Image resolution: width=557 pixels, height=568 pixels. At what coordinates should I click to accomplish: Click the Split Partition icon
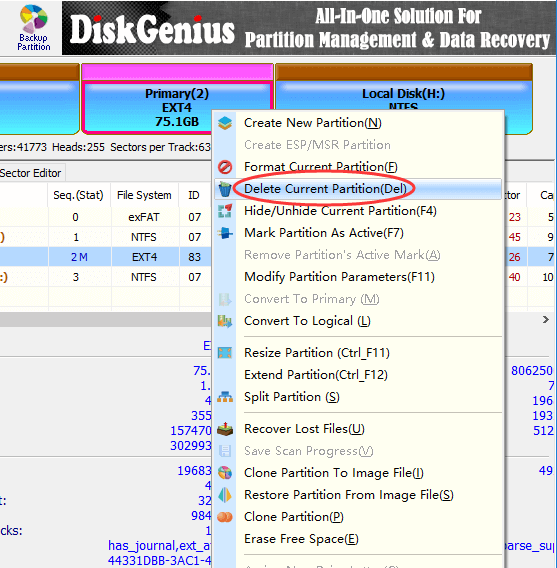coord(225,397)
